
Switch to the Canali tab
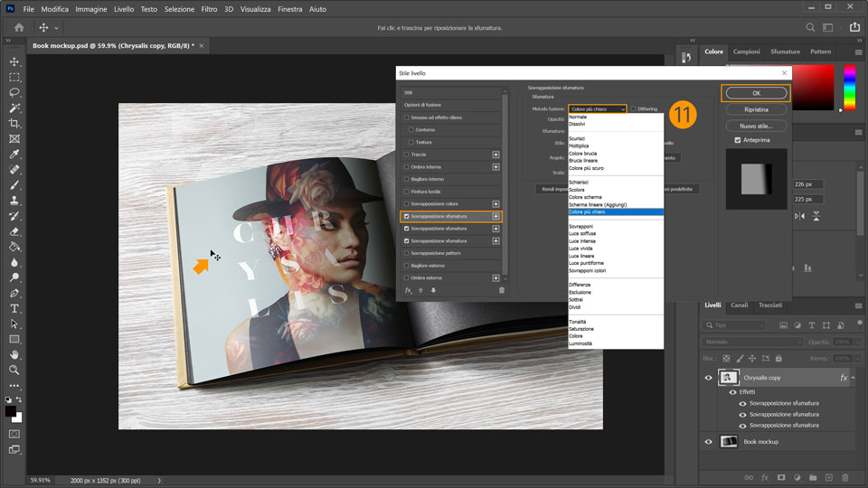tap(739, 305)
